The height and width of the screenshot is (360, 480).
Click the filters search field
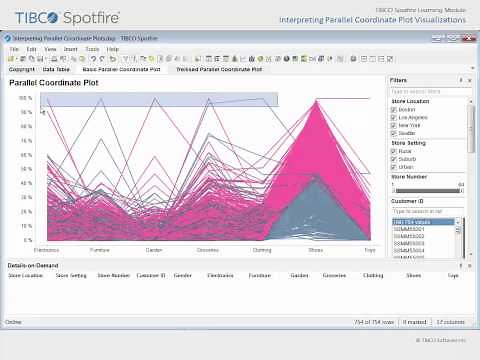tap(430, 91)
